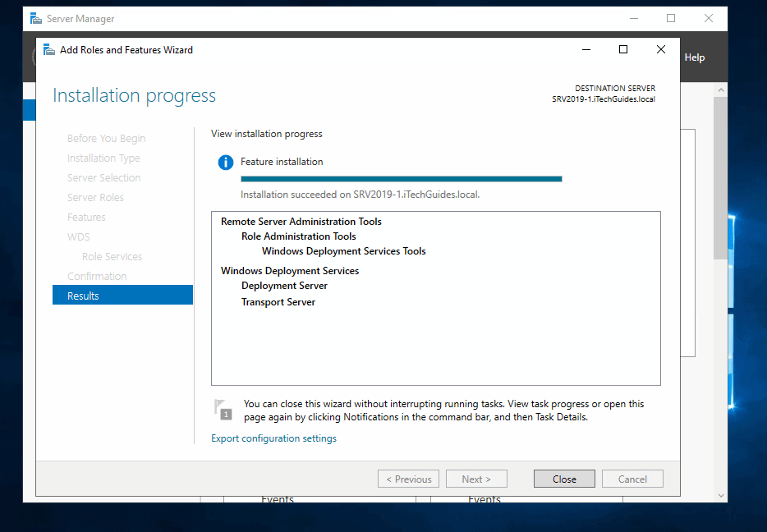
Task: Click the notification flag icon beside the wizard note
Action: [x=223, y=409]
